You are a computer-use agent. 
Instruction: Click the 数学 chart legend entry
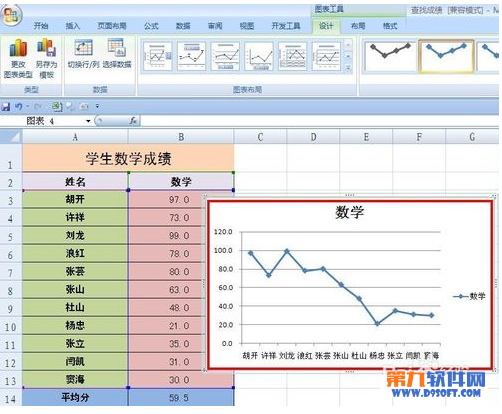pyautogui.click(x=469, y=296)
